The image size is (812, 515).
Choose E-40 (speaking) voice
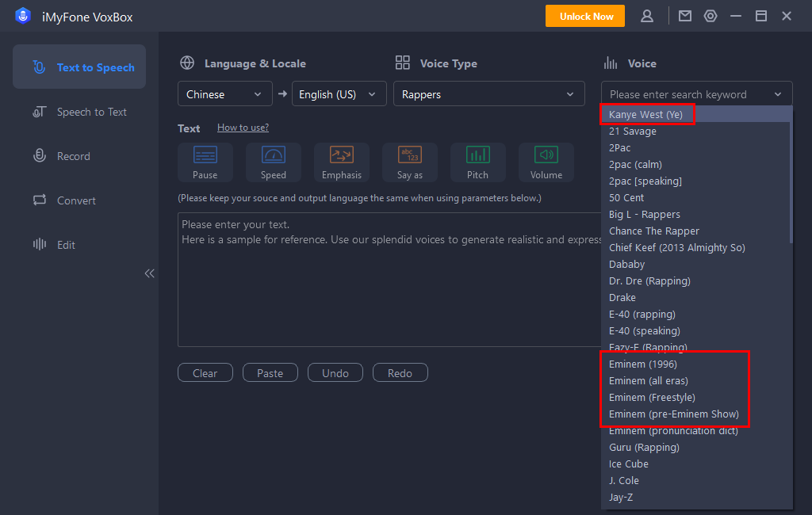click(696, 330)
